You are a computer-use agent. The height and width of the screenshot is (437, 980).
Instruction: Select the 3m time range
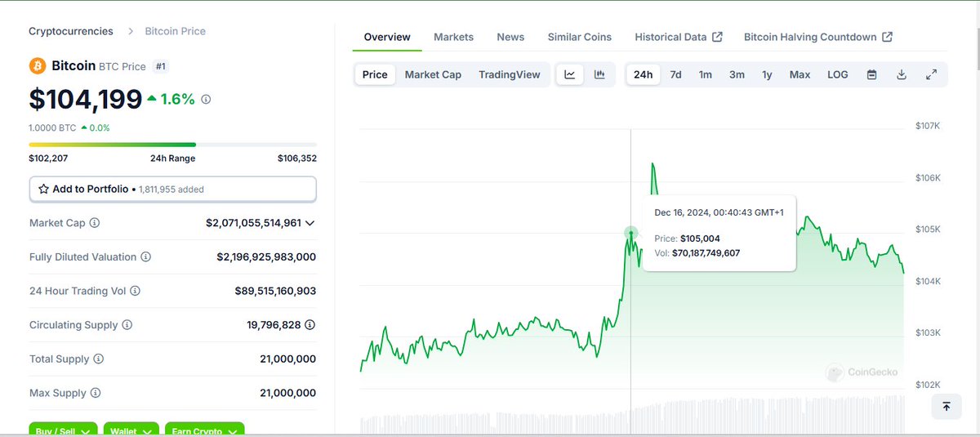(x=737, y=74)
